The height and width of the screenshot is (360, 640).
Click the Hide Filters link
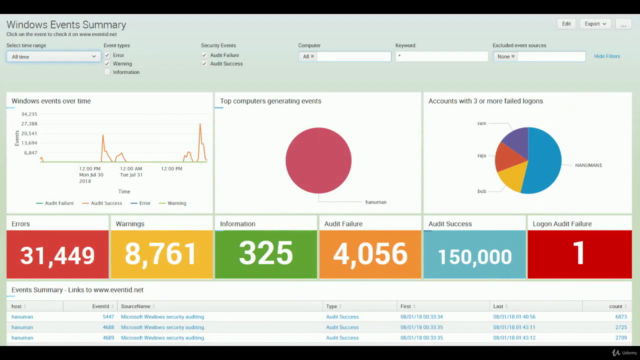click(x=607, y=56)
